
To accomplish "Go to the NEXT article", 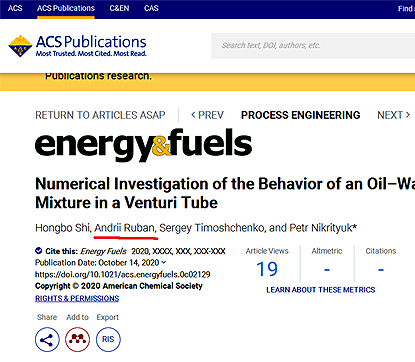I will point(393,115).
